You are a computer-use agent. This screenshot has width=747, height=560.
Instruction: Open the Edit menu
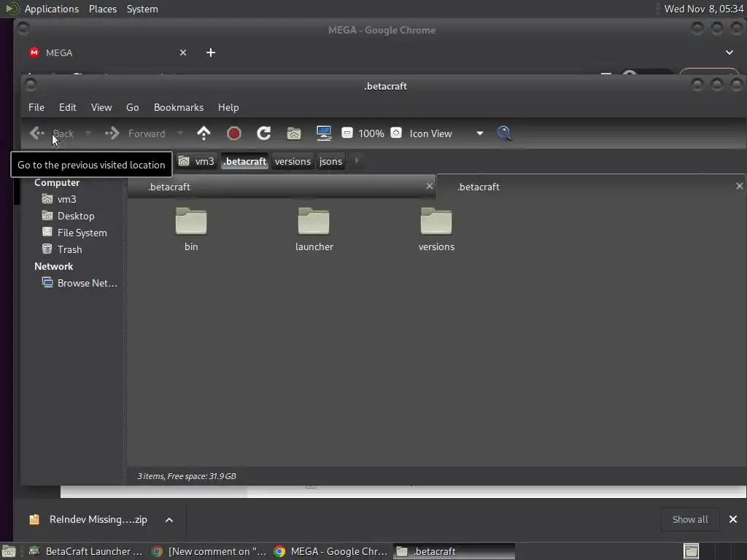pos(68,108)
